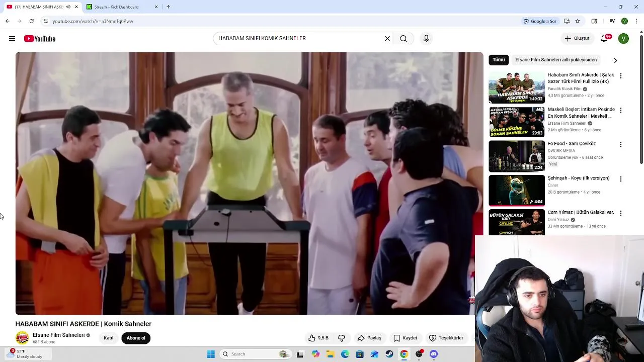Open the YouTube hamburger guide menu
The image size is (644, 362).
point(12,39)
